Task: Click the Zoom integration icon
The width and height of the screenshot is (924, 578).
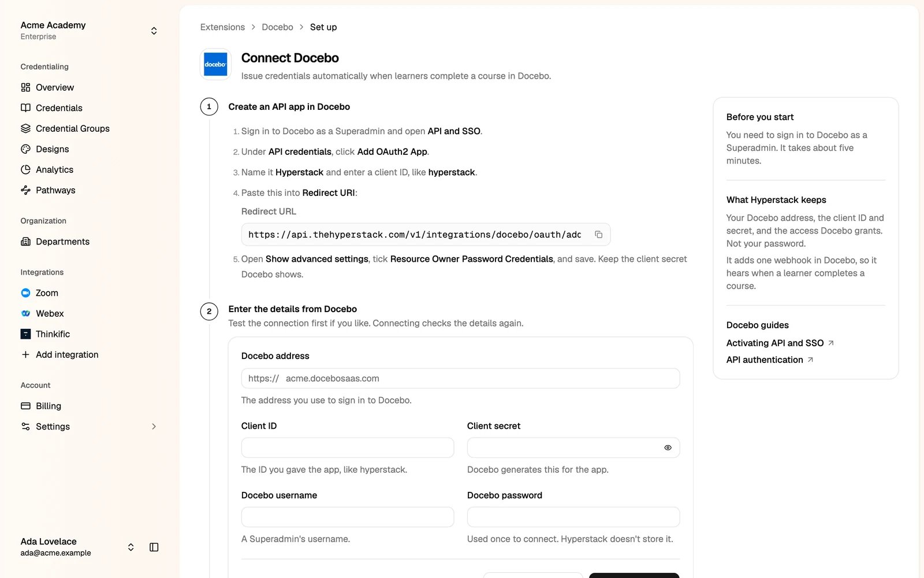Action: (x=25, y=293)
